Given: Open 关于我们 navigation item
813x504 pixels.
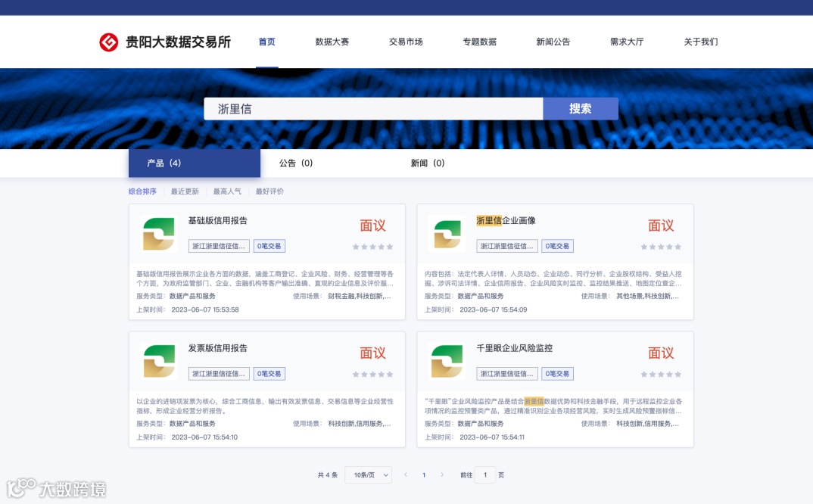Looking at the screenshot, I should point(700,42).
